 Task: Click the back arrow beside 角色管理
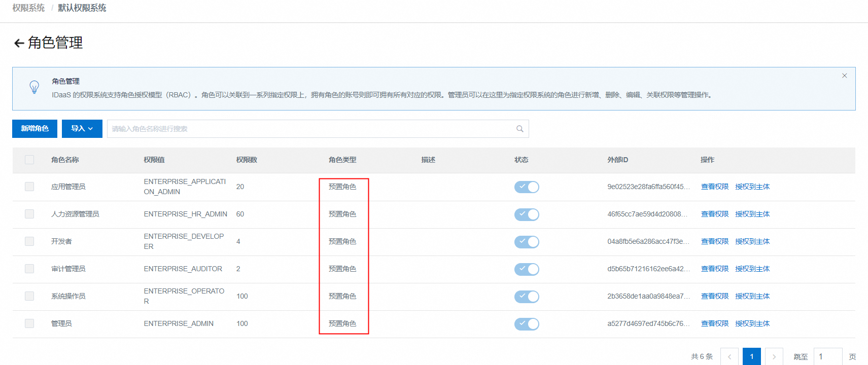click(19, 43)
